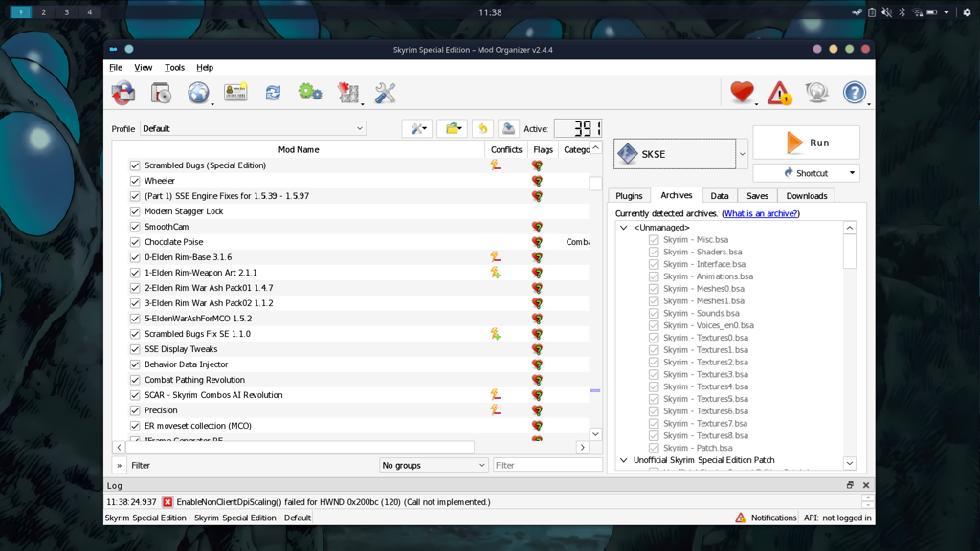Click the mod list vertical scrollbar track
The width and height of the screenshot is (980, 551).
(x=595, y=291)
